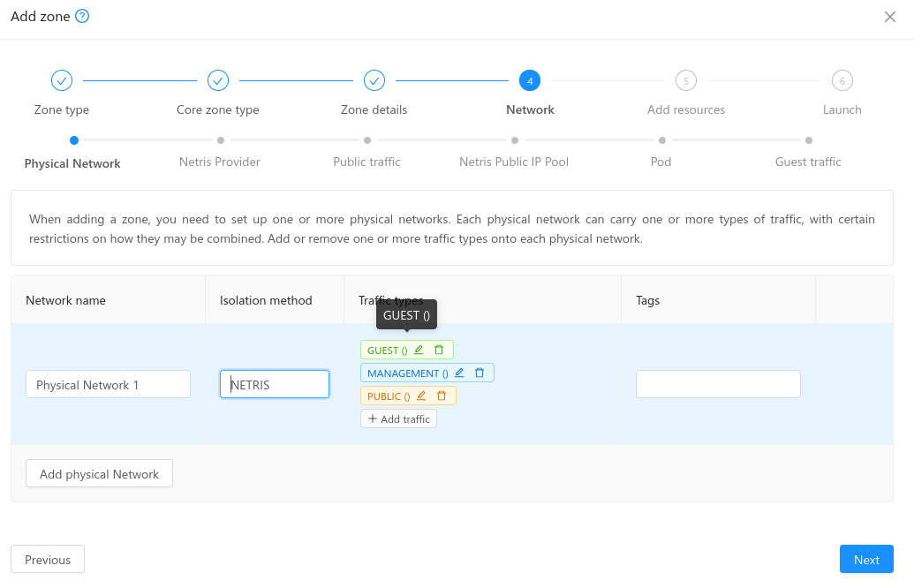914x588 pixels.
Task: Return to the Core zone type step
Action: coord(218,81)
